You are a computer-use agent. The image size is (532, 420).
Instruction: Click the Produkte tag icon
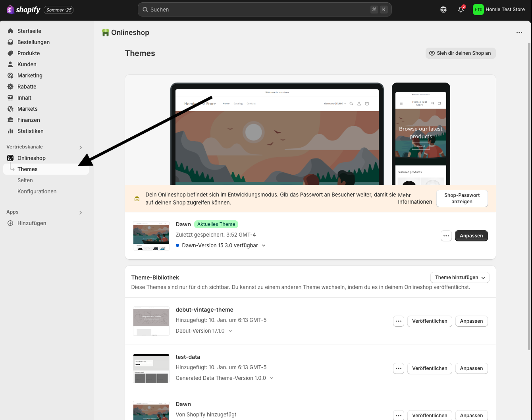[10, 53]
